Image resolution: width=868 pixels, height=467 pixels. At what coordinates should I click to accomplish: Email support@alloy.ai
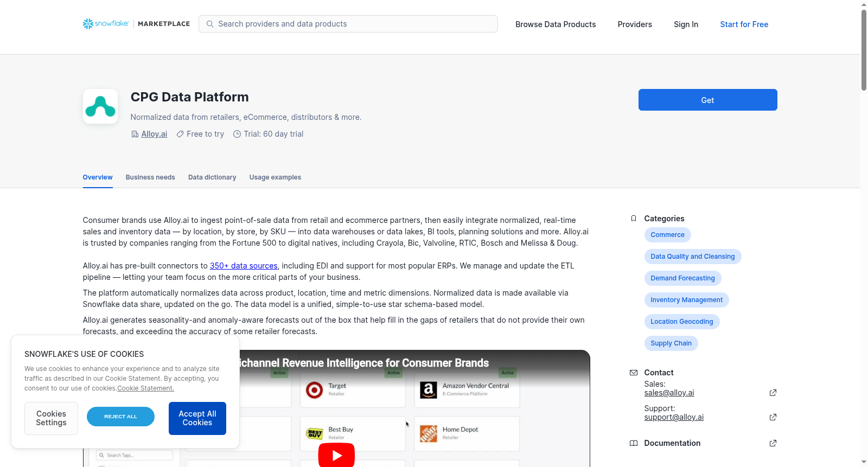point(674,417)
